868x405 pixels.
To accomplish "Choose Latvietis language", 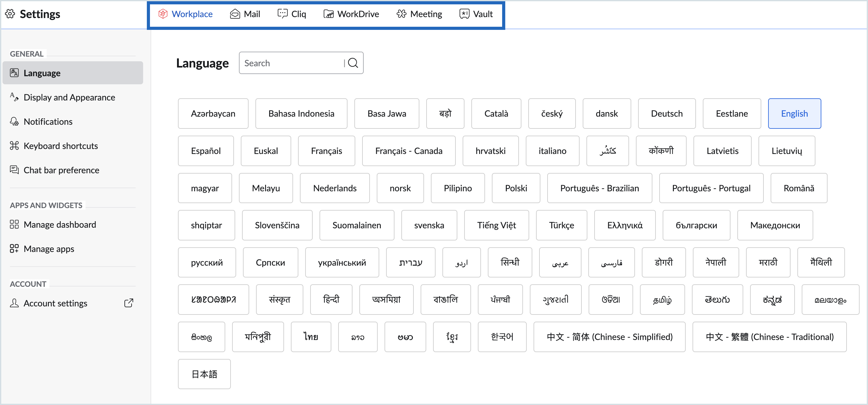I will pos(722,151).
